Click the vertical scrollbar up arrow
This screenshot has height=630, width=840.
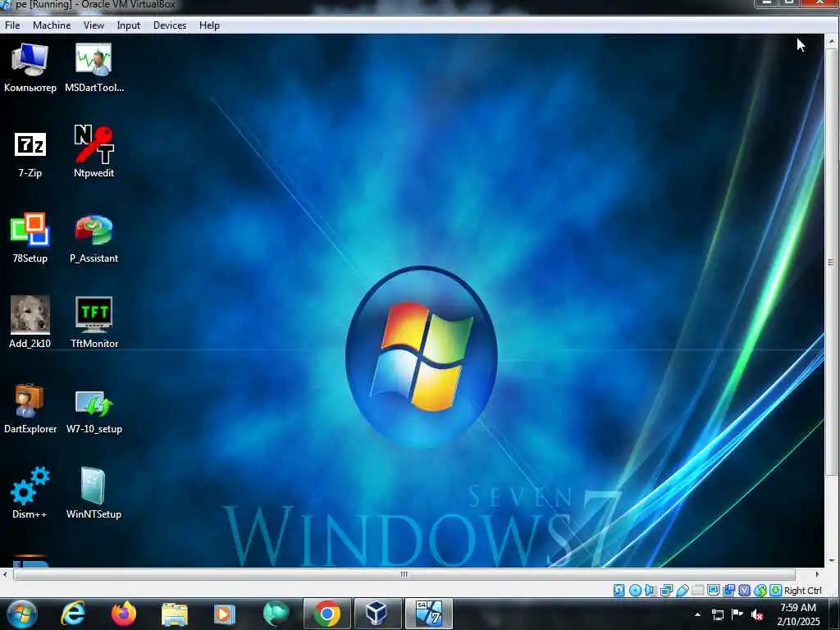(832, 41)
